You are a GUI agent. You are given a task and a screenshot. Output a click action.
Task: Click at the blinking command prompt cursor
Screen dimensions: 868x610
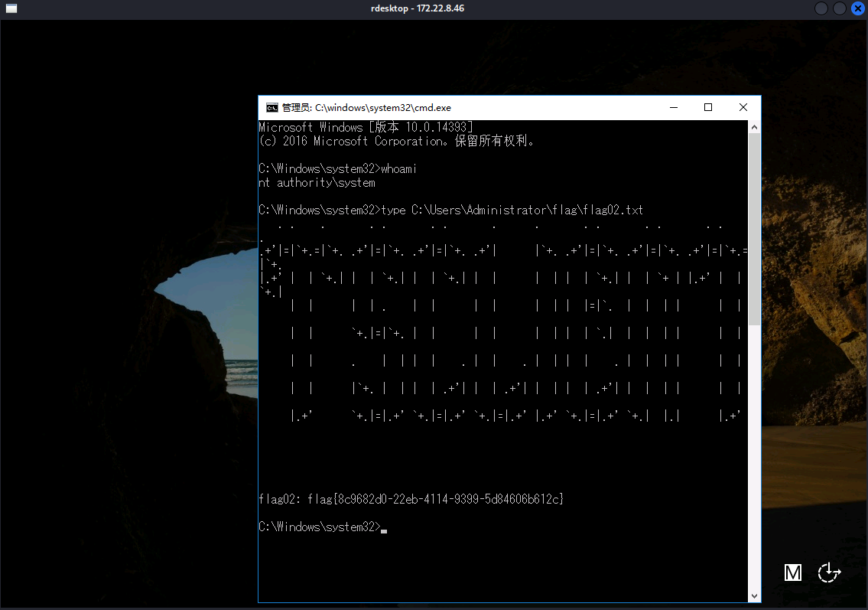coord(384,527)
